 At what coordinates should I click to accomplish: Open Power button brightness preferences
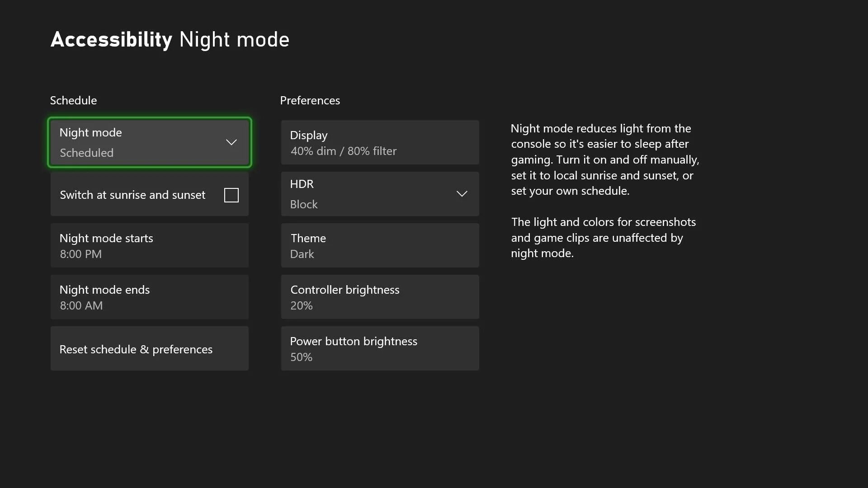click(380, 348)
